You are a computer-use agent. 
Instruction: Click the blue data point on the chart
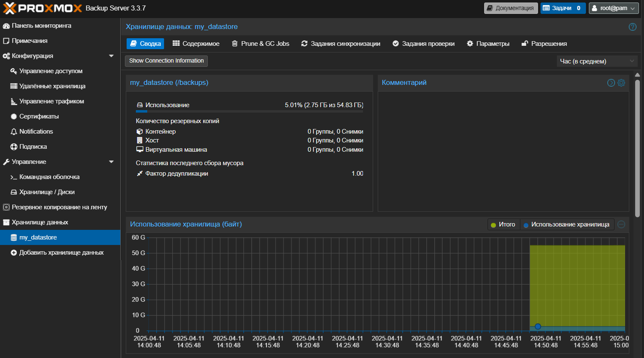[x=538, y=326]
